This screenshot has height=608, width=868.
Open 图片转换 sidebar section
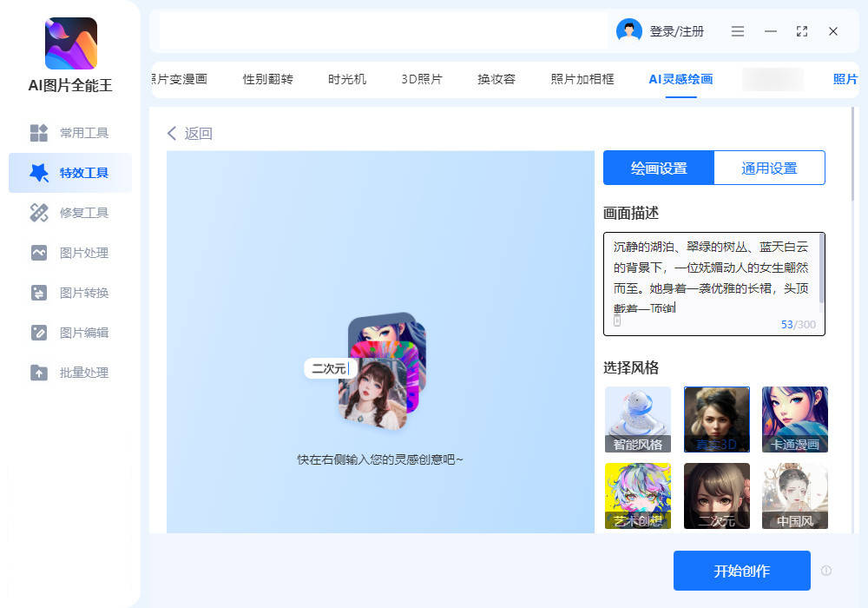click(70, 293)
